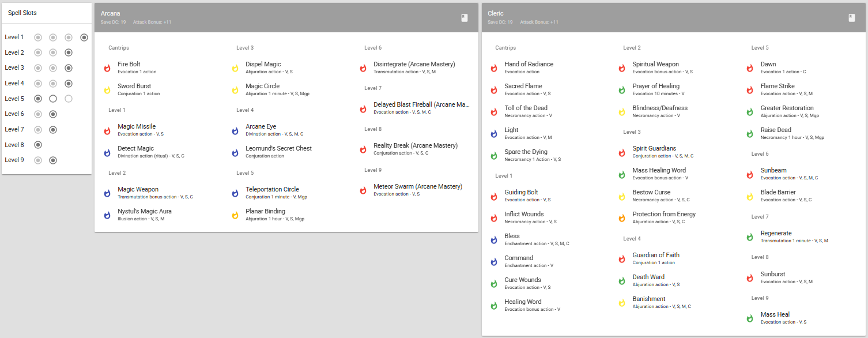868x338 pixels.
Task: Click the Spell Slots panel heading
Action: (x=22, y=13)
